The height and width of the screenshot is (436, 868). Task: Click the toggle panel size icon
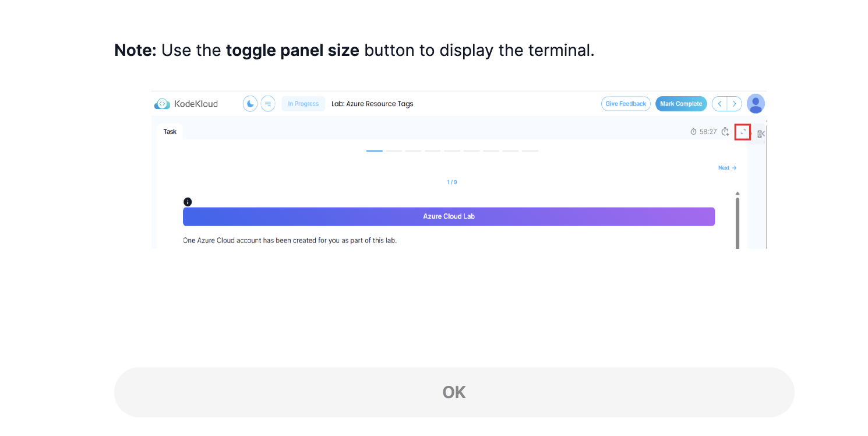click(743, 132)
